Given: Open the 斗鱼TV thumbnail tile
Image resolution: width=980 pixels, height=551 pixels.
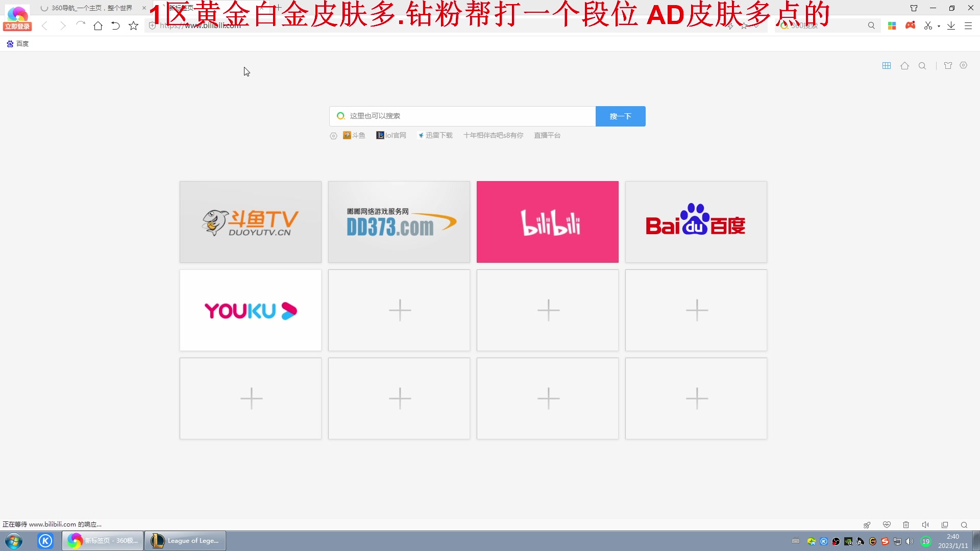Looking at the screenshot, I should [x=251, y=222].
